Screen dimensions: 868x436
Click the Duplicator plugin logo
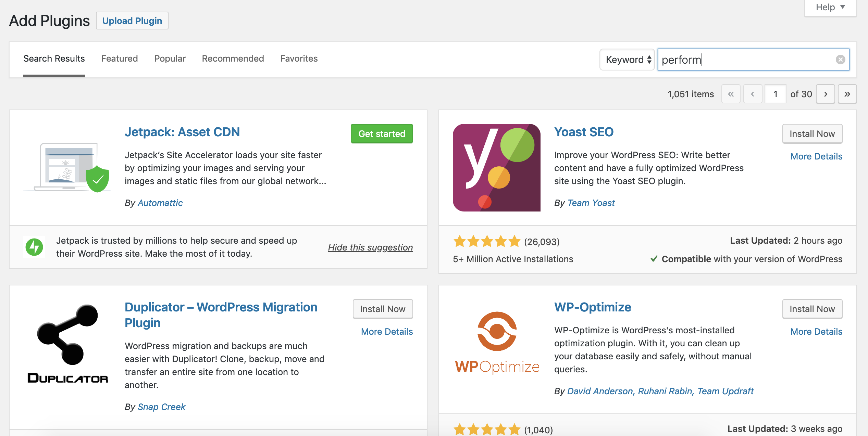click(x=67, y=343)
